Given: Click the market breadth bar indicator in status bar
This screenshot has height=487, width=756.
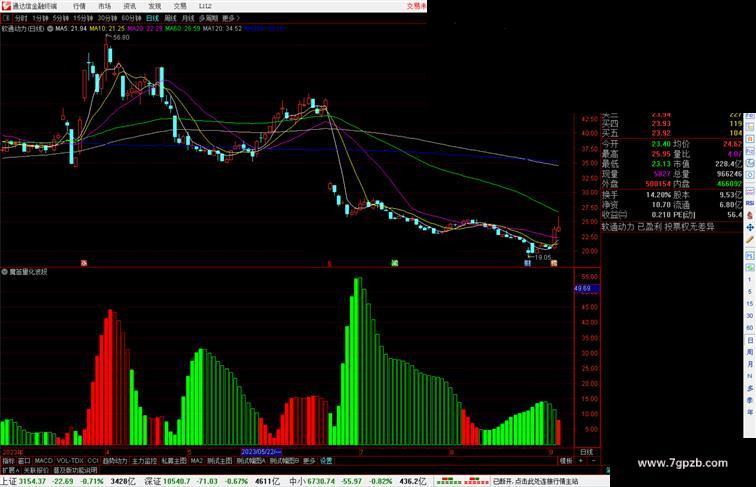Looking at the screenshot, I should pyautogui.click(x=462, y=481).
